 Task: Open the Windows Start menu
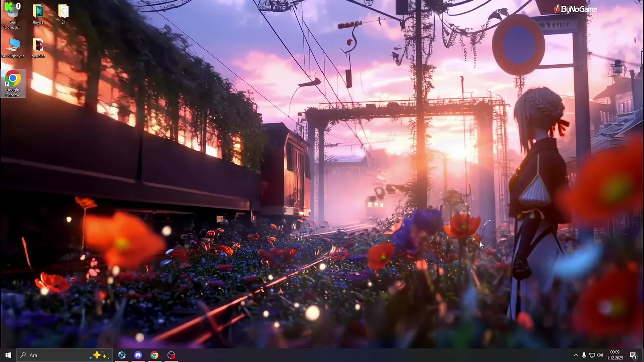8,355
